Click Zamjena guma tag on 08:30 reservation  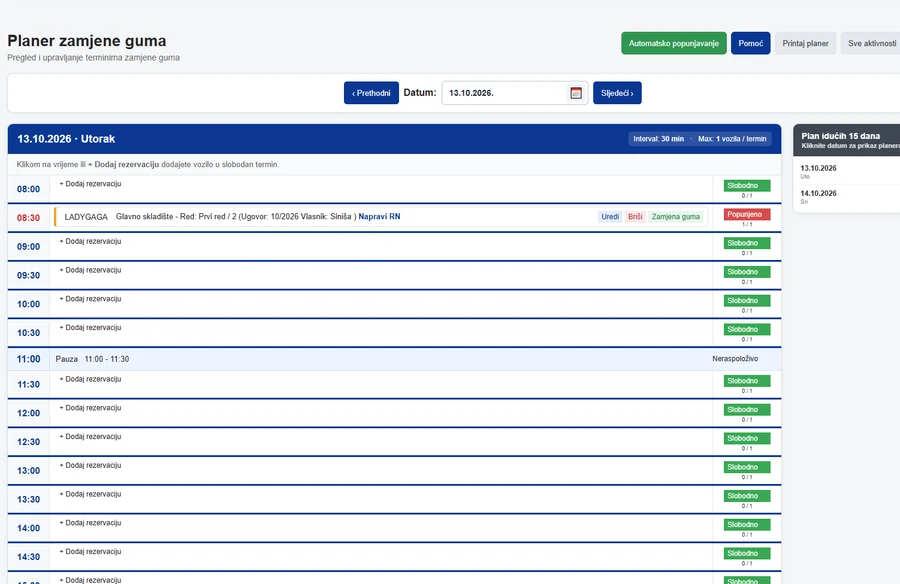676,216
